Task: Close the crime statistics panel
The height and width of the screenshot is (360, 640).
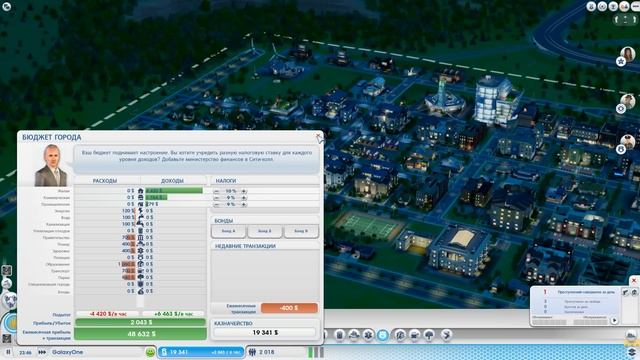Action: 634,281
